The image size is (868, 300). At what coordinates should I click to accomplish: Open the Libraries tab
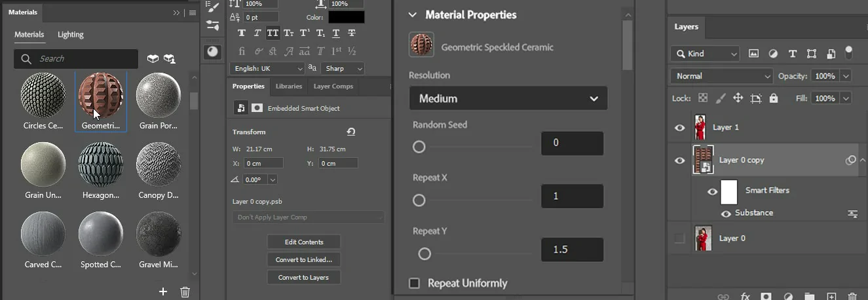(x=288, y=86)
